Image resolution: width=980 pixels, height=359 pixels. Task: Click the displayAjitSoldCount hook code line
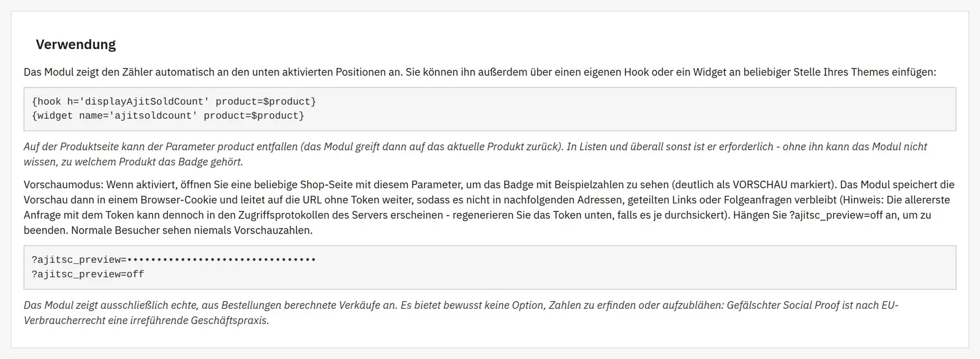174,102
